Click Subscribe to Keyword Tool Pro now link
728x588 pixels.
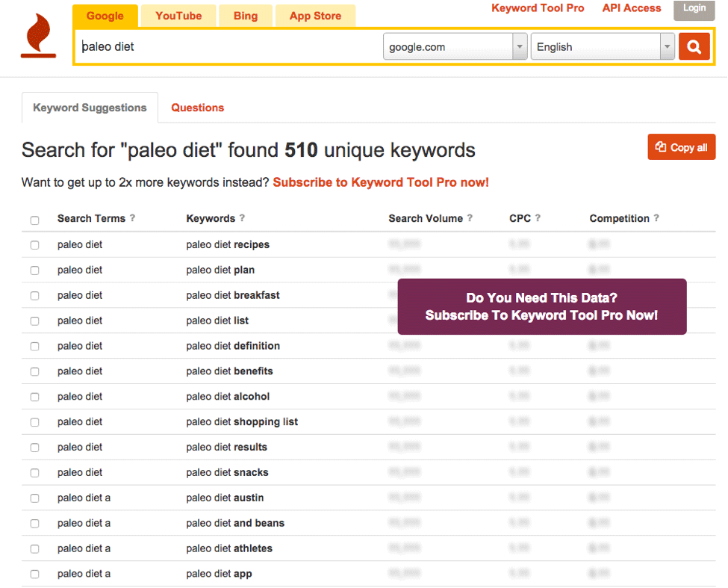(381, 182)
